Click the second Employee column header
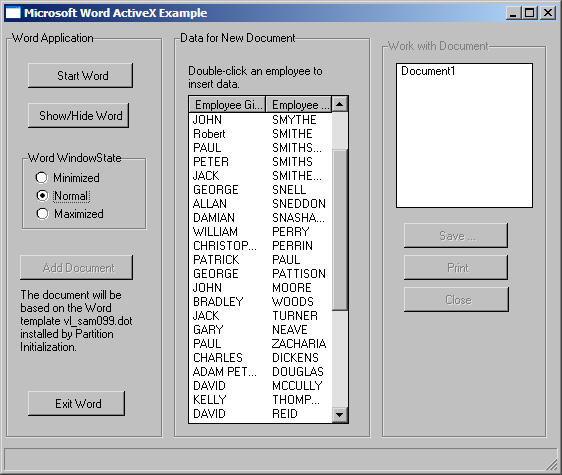The height and width of the screenshot is (475, 562). tap(299, 104)
